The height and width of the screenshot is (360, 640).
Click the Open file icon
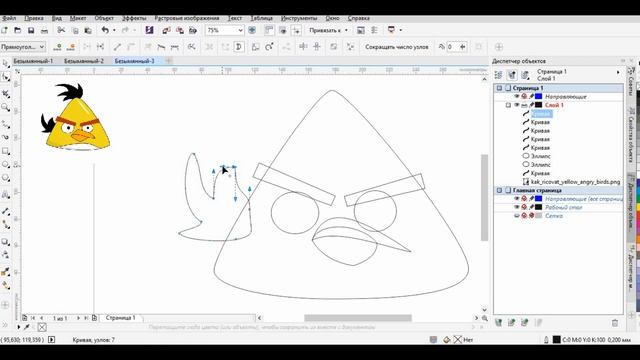[18, 30]
